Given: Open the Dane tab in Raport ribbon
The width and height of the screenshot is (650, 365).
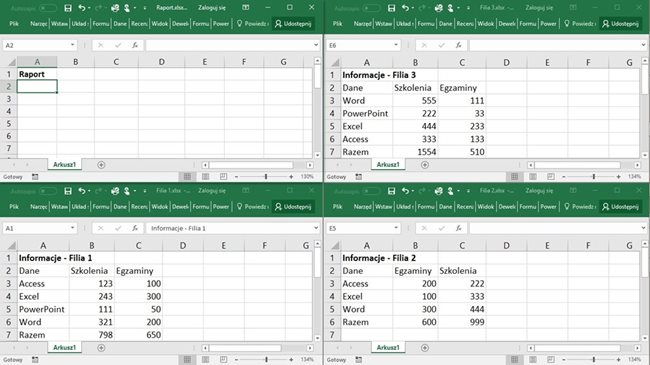Looking at the screenshot, I should pos(120,24).
